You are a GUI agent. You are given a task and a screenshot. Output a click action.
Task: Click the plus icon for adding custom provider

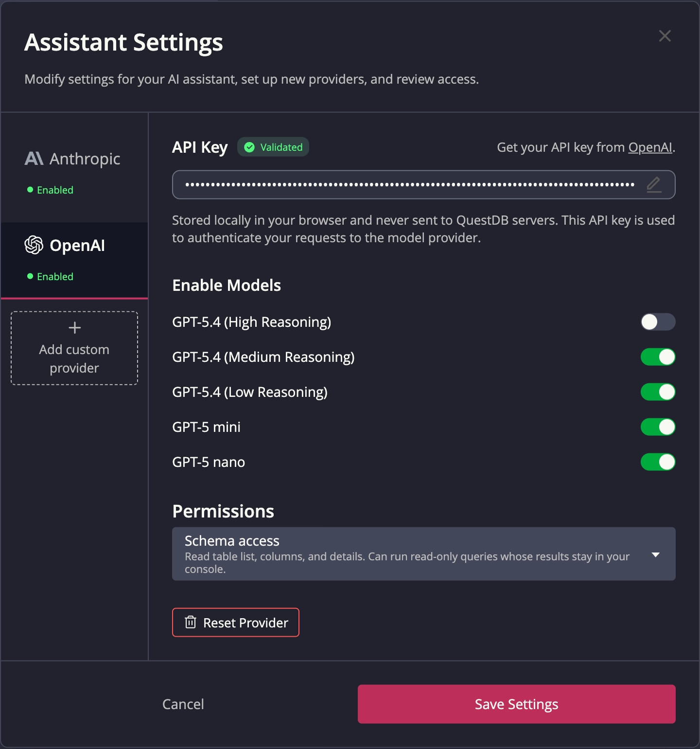tap(74, 328)
